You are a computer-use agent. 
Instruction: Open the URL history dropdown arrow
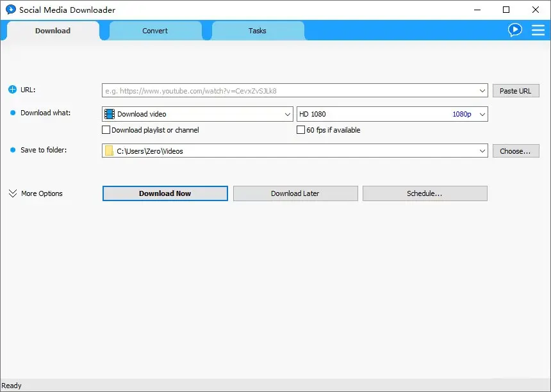point(482,90)
